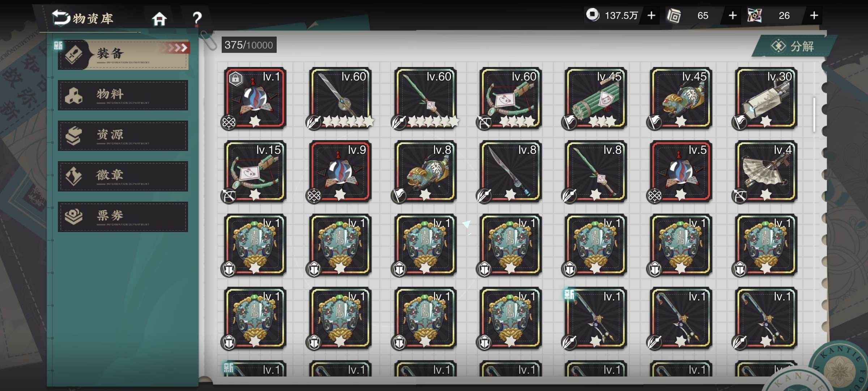Click the inventory list scrollbar handle
Screen dimensions: 868x391
point(814,114)
